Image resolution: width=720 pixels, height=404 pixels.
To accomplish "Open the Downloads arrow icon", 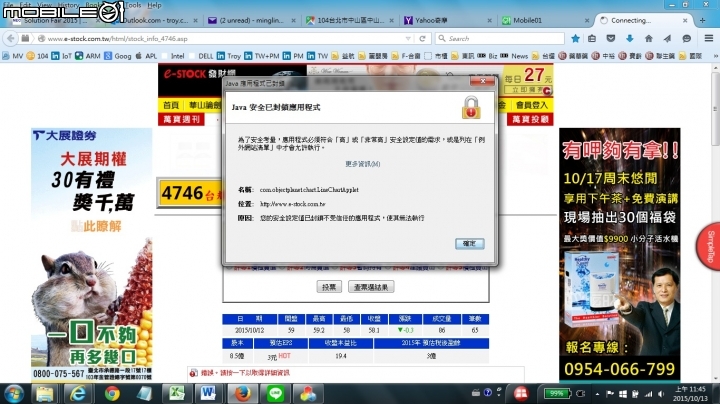I will click(x=630, y=39).
